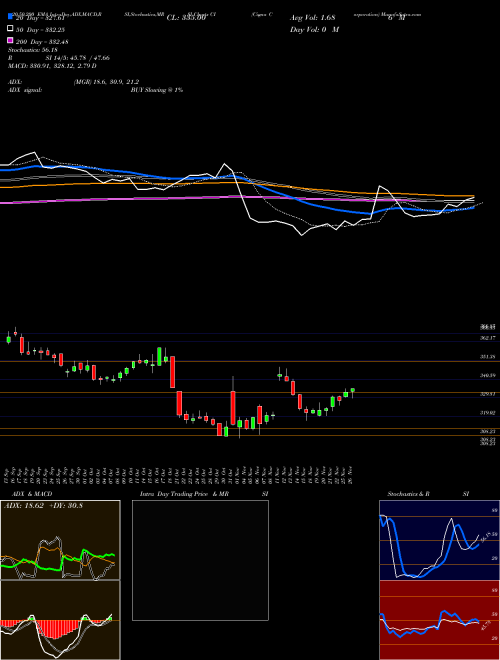Open the ADX indicator chart panel

60,540
